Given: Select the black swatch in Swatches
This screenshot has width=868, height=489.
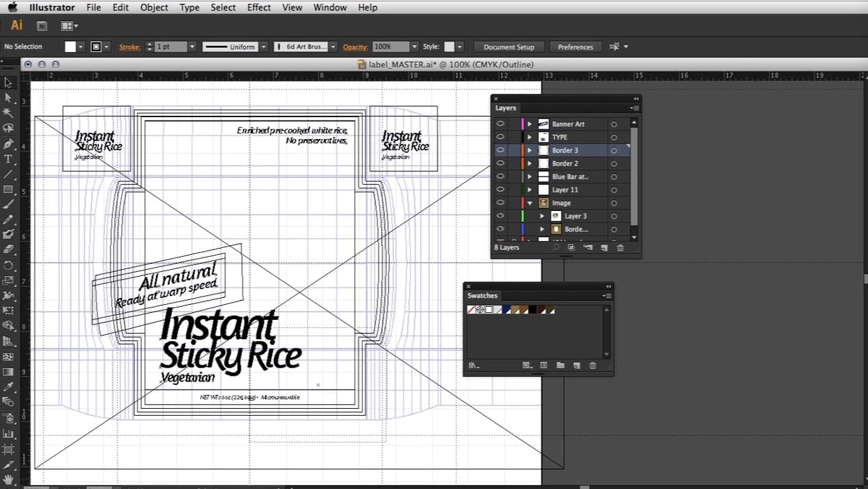Looking at the screenshot, I should [532, 310].
